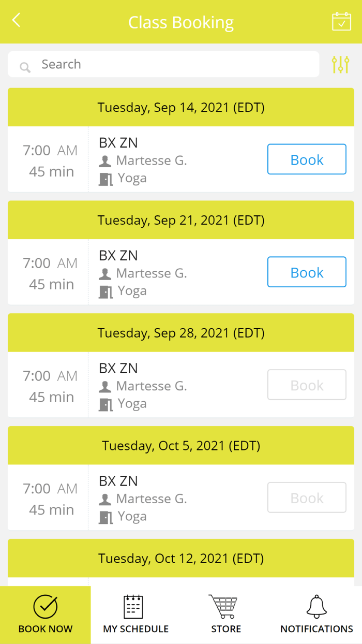This screenshot has height=644, width=362.
Task: Go to the Store tab
Action: tap(226, 614)
